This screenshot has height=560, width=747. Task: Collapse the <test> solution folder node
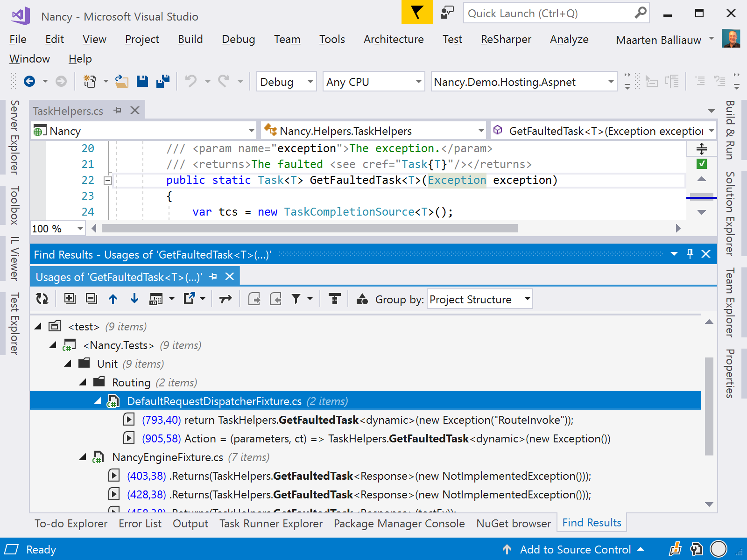[38, 326]
